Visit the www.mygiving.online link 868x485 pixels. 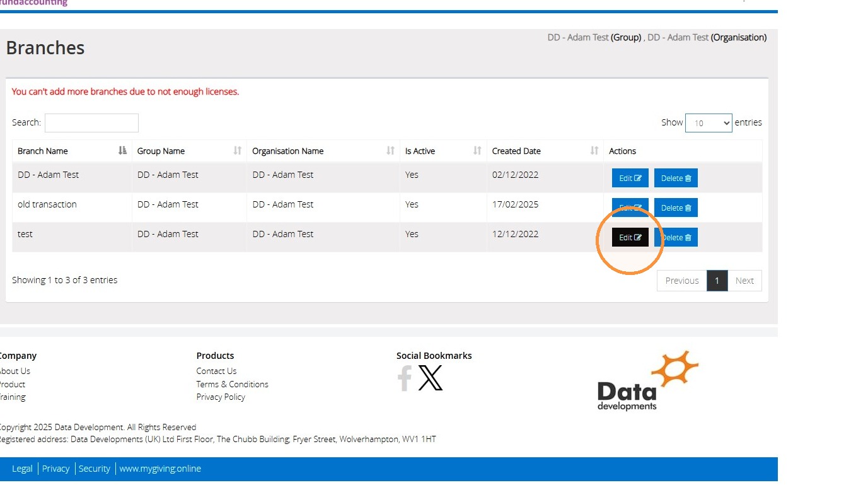coord(160,469)
